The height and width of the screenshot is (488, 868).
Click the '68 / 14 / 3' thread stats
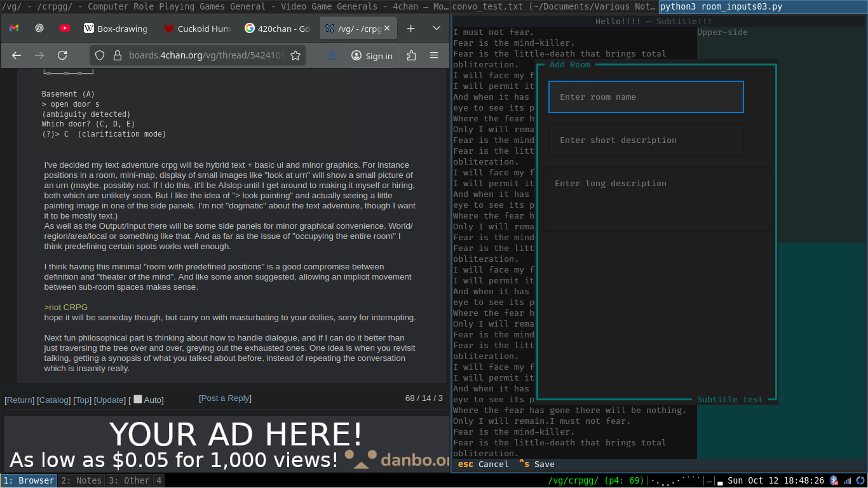click(424, 398)
